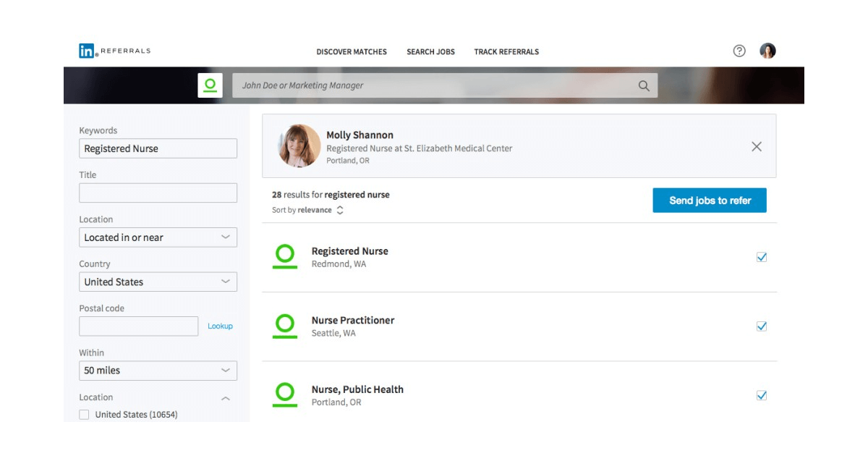
Task: Click the company icon next to Nurse Practitioner
Action: coord(285,326)
